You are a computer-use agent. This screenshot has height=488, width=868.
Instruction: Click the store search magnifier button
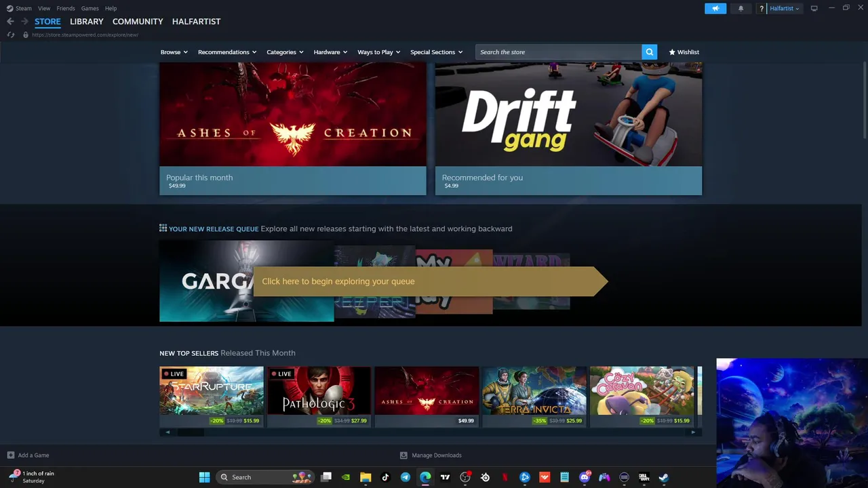650,52
